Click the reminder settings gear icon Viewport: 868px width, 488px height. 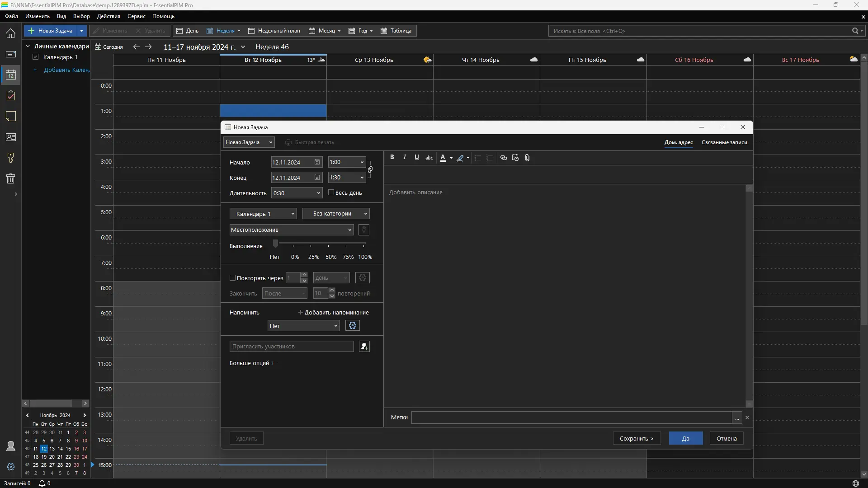(353, 325)
